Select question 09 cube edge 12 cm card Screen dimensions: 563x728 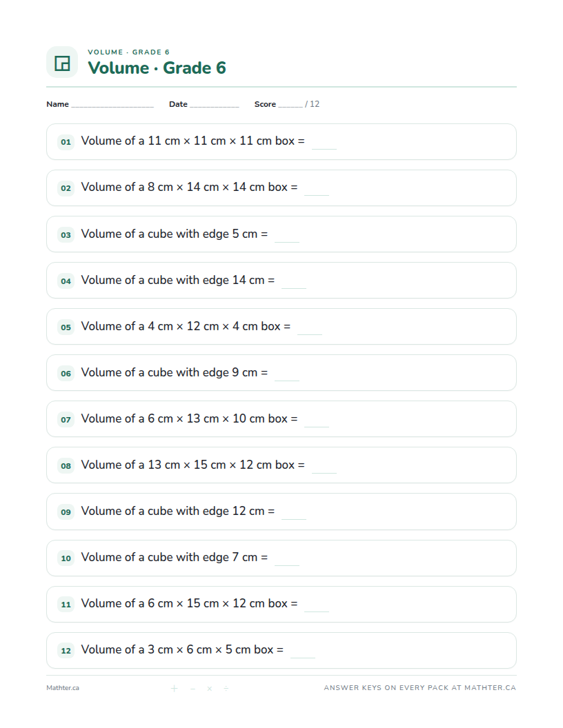281,512
